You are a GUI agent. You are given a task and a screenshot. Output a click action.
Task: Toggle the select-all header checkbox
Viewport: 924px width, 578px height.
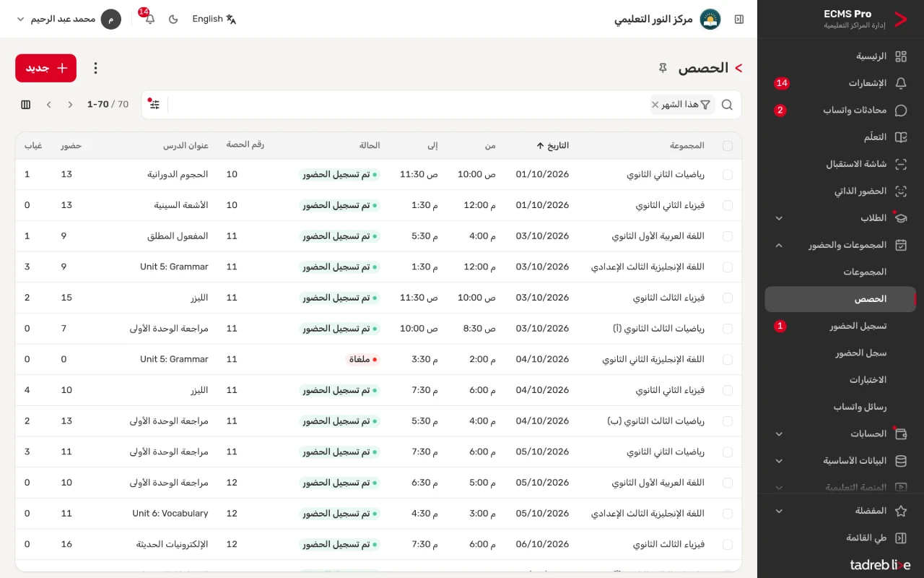point(727,146)
